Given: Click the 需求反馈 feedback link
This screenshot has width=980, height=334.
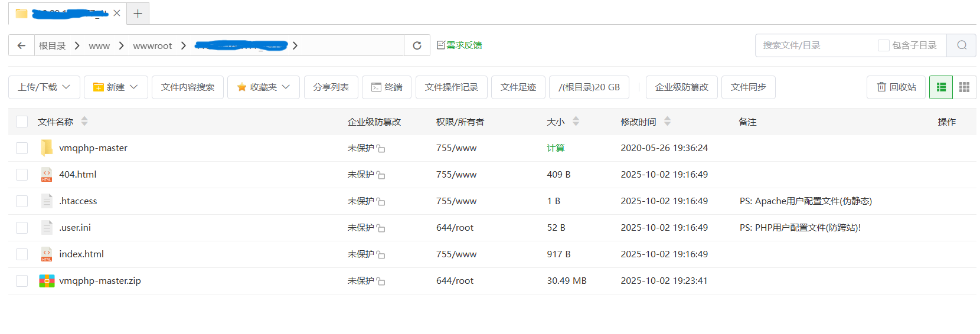Looking at the screenshot, I should (459, 45).
